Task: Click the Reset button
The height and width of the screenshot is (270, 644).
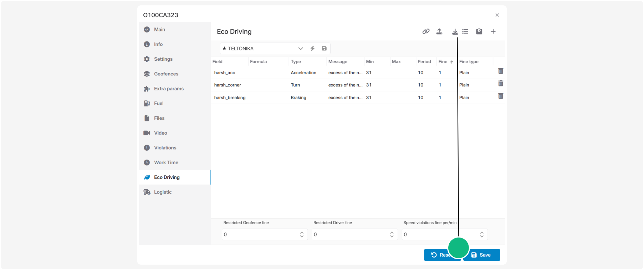Action: point(442,255)
